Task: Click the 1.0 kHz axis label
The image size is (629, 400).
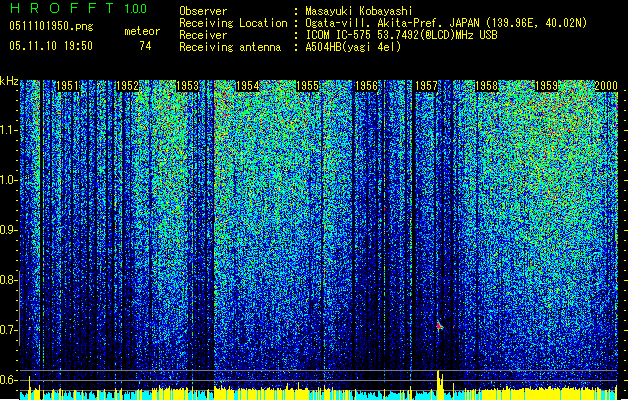Action: pos(8,180)
